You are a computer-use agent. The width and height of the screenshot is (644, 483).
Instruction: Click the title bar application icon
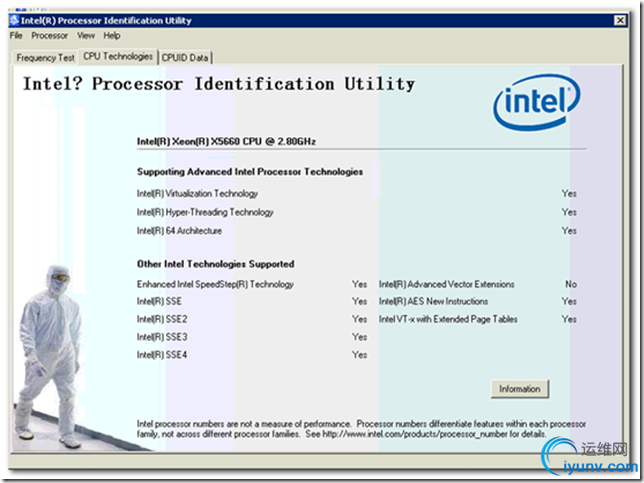point(14,20)
